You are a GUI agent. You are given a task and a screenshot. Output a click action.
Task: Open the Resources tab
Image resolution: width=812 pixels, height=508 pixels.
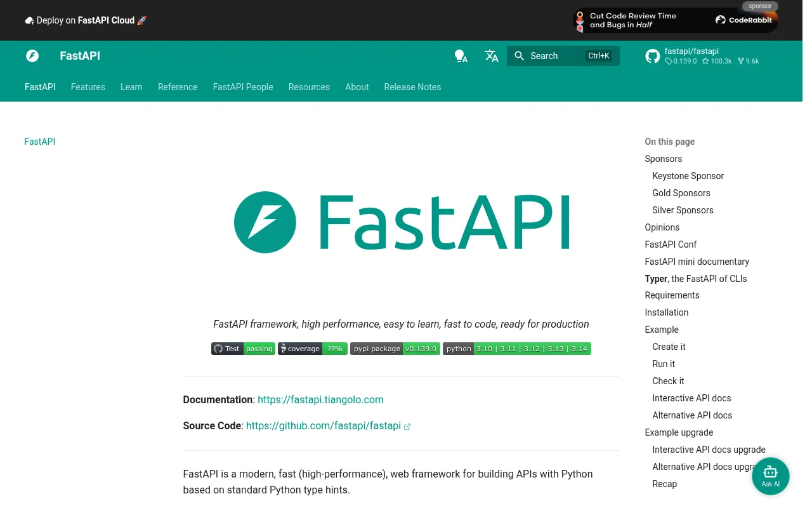tap(309, 87)
